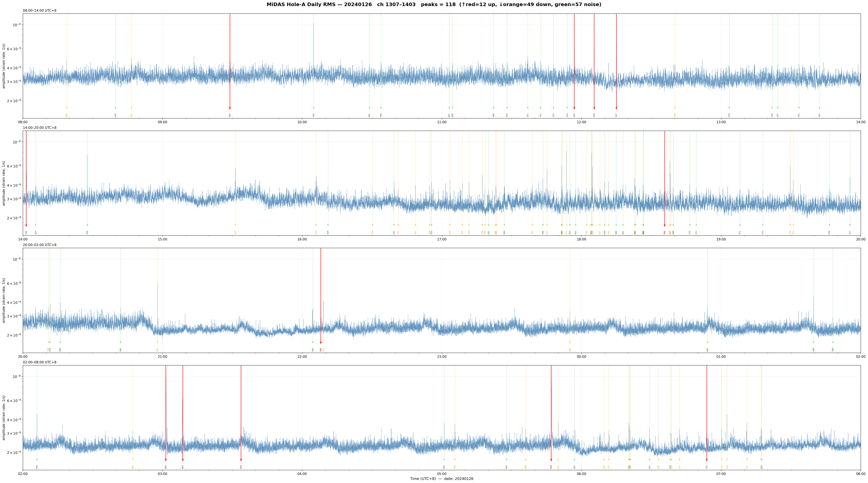This screenshot has height=483, width=868.
Task: Click the orange peak label 096
Action: pos(455,467)
